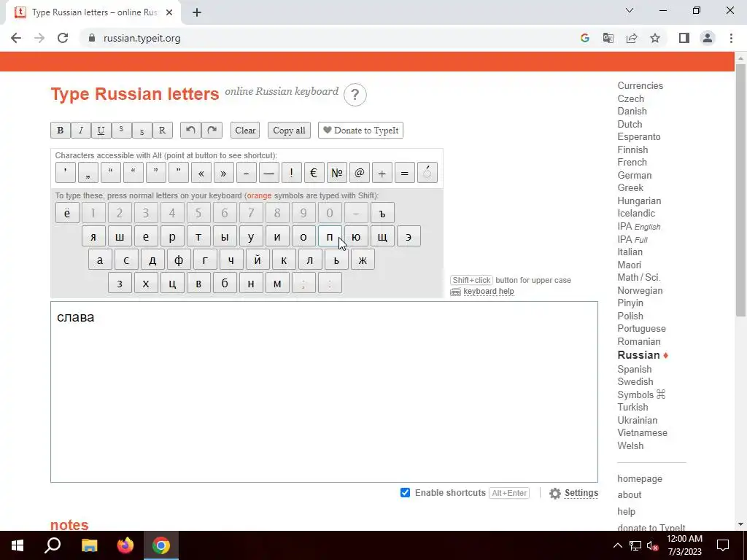Screen dimensions: 747x560
Task: Switch to Greek keyboard
Action: pyautogui.click(x=630, y=187)
